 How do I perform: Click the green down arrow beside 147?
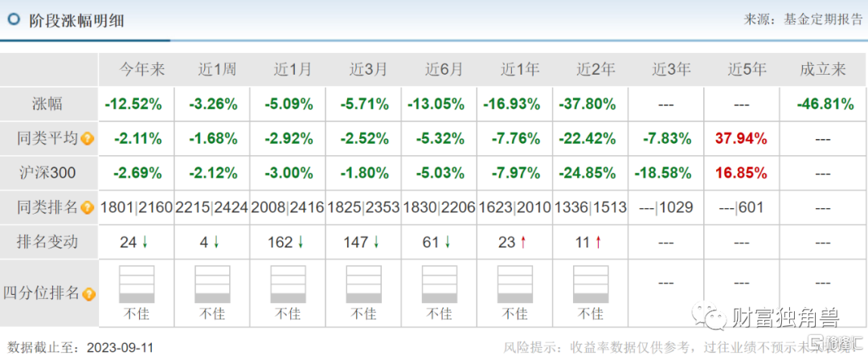coord(376,242)
